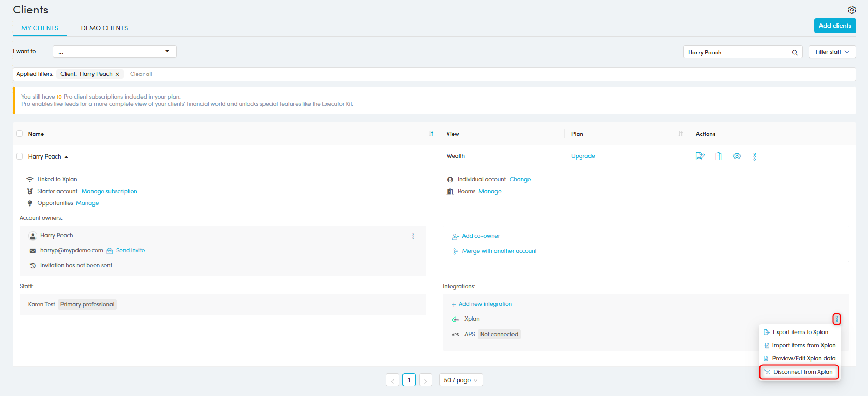Select Export items to Xplan

(x=800, y=332)
